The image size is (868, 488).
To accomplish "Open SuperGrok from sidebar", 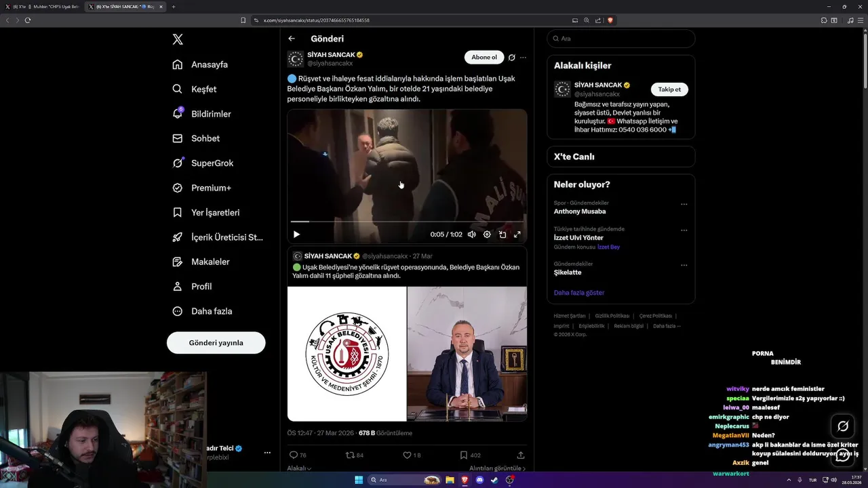I will click(203, 163).
